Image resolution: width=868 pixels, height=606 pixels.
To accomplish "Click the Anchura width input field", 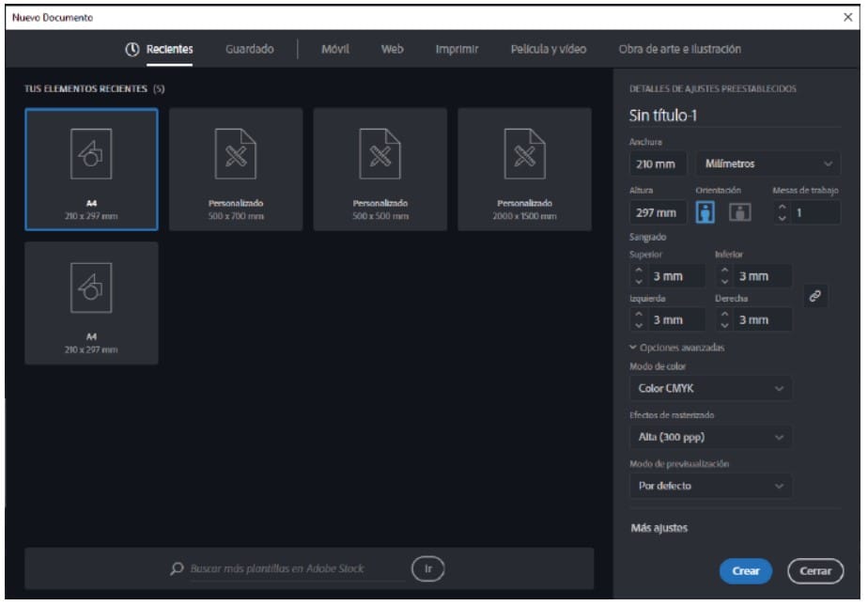I will [x=657, y=164].
